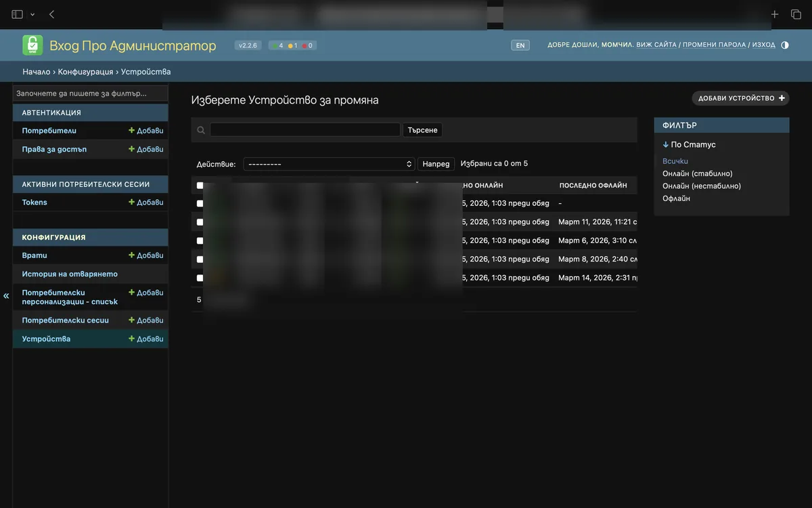Click the green padlock app logo
The width and height of the screenshot is (812, 508).
[x=32, y=45]
